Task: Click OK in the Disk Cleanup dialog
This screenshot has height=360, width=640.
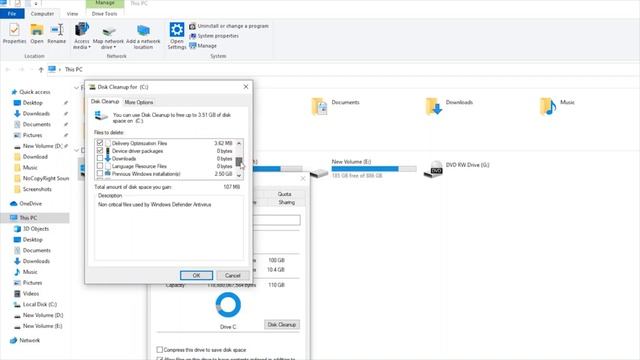Action: pos(196,276)
